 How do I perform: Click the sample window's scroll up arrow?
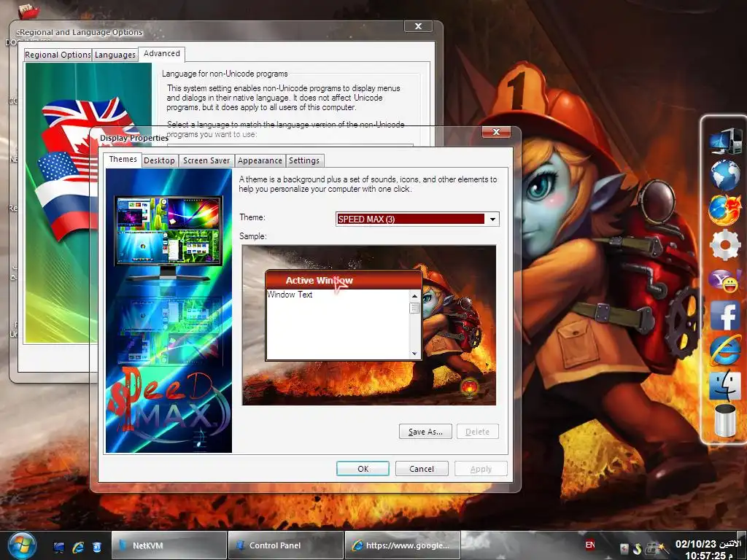[414, 296]
